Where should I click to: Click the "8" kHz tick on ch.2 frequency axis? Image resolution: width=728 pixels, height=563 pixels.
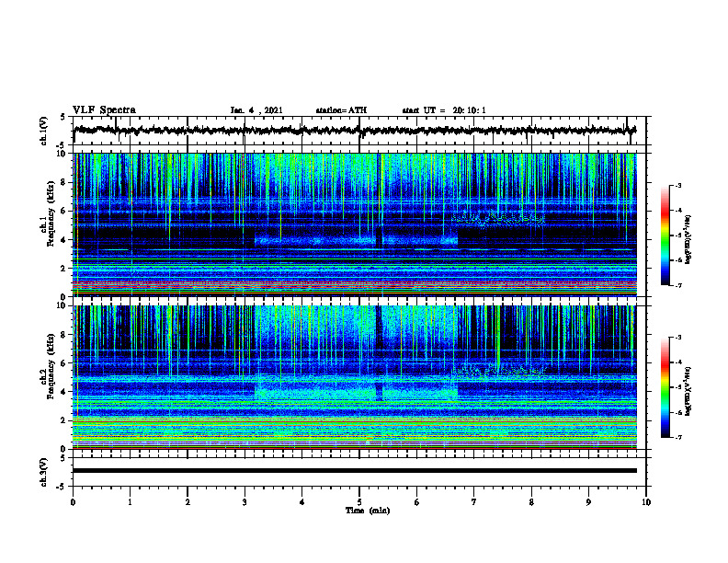pos(63,335)
